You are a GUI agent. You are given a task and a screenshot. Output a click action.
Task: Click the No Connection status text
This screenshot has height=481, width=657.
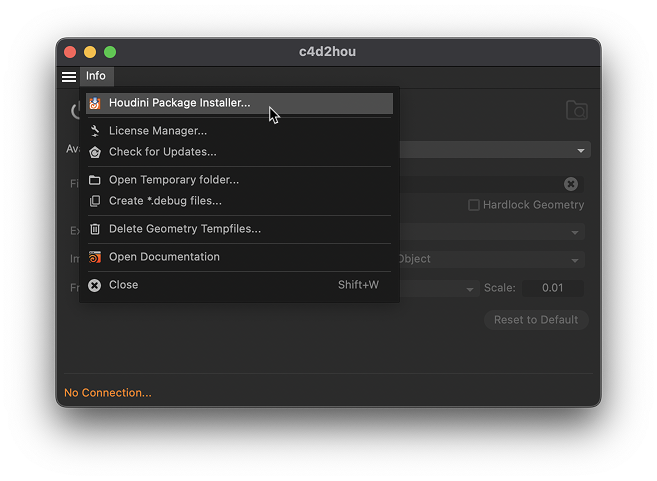point(108,393)
